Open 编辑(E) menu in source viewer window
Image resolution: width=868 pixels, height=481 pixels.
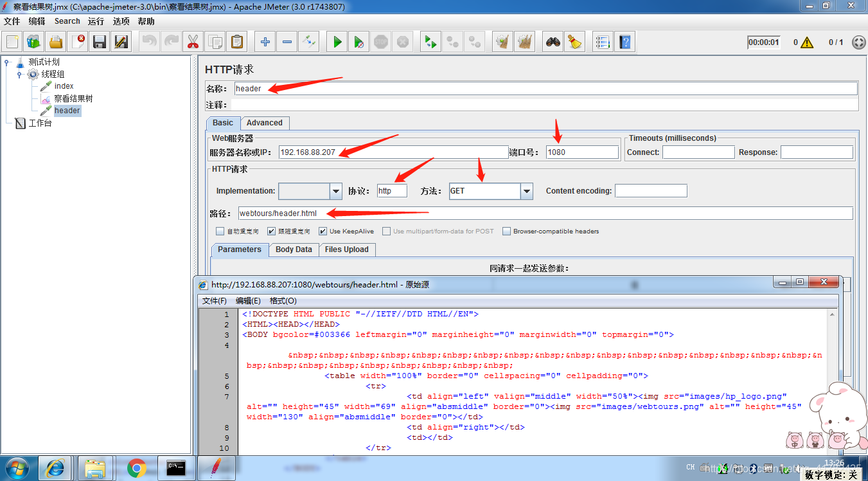[x=248, y=301]
